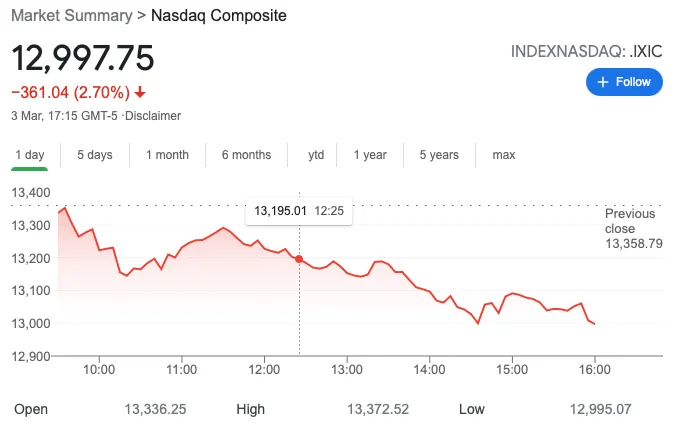
Task: Switch to the 5 days tab
Action: [95, 155]
